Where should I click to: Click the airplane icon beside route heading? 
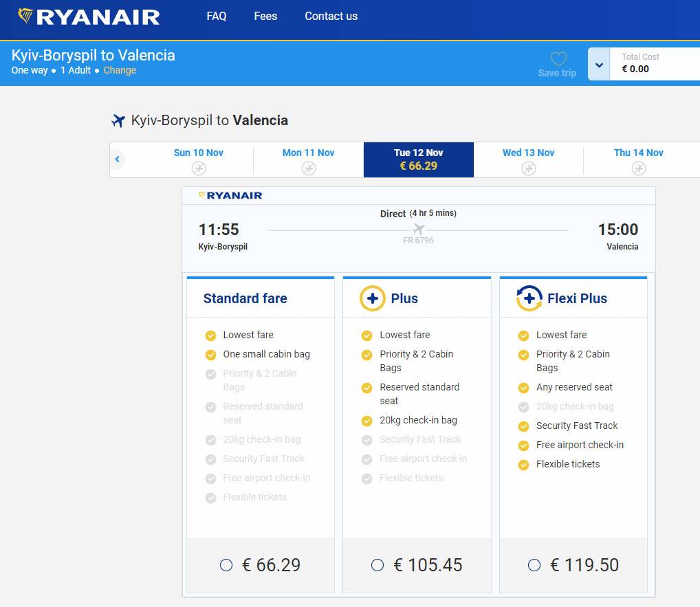tap(118, 121)
